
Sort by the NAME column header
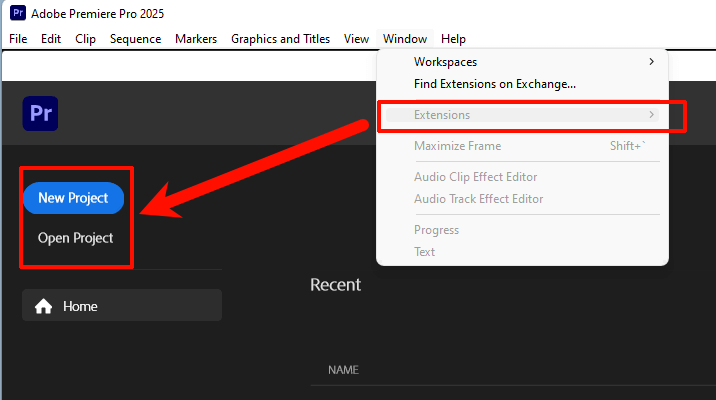point(343,370)
